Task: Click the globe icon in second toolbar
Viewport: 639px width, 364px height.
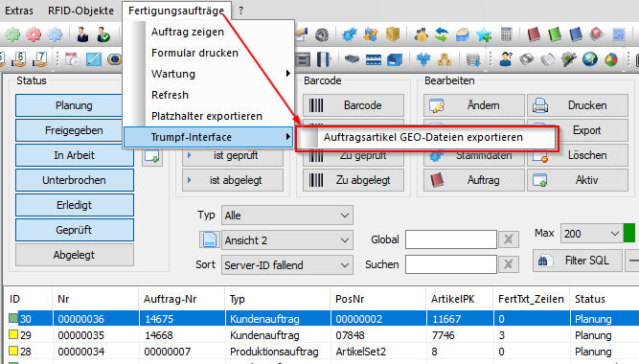Action: click(x=590, y=59)
